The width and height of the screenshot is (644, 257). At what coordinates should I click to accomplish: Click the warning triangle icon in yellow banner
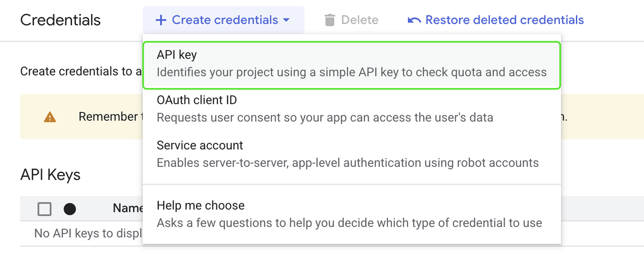pos(50,117)
